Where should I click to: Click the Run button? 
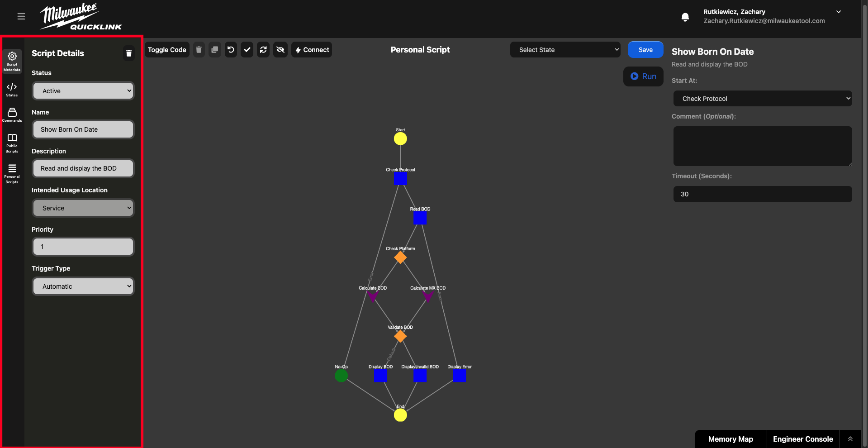643,76
